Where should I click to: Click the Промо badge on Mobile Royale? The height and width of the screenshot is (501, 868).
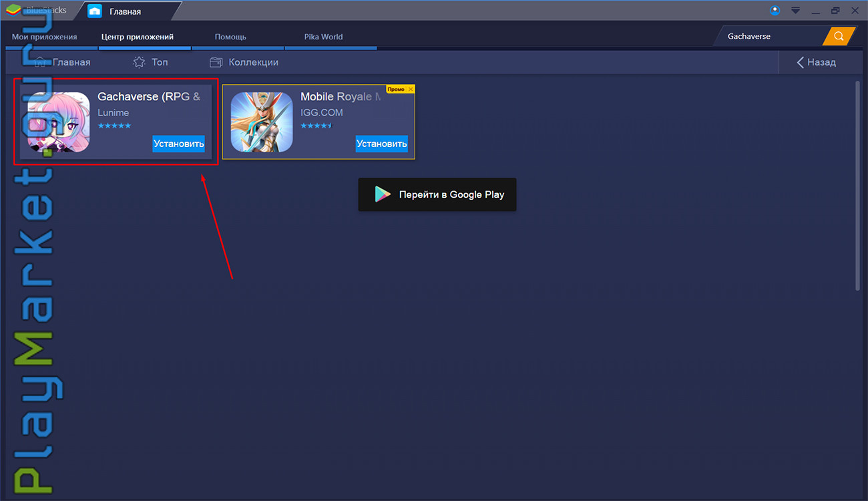(x=396, y=89)
